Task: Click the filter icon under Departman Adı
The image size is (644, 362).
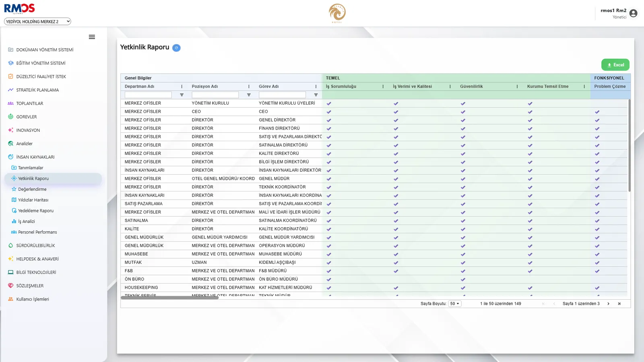Action: (182, 95)
